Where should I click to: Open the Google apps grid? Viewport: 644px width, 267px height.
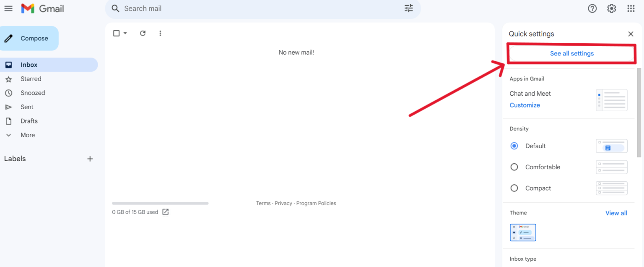(x=630, y=8)
